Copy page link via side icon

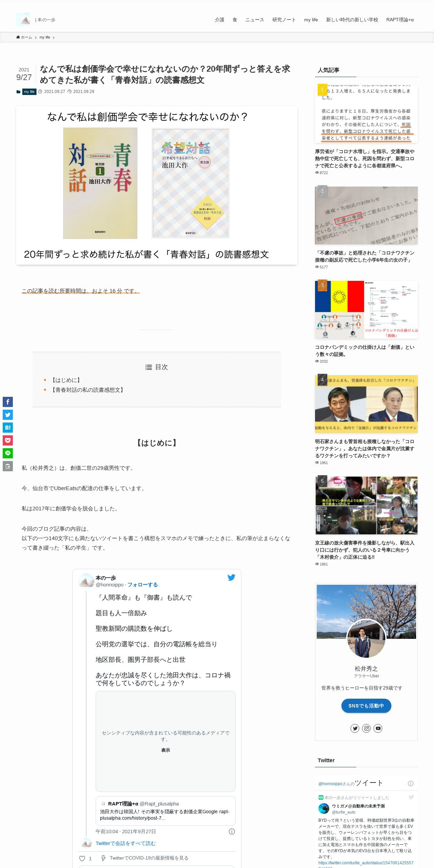pos(8,466)
